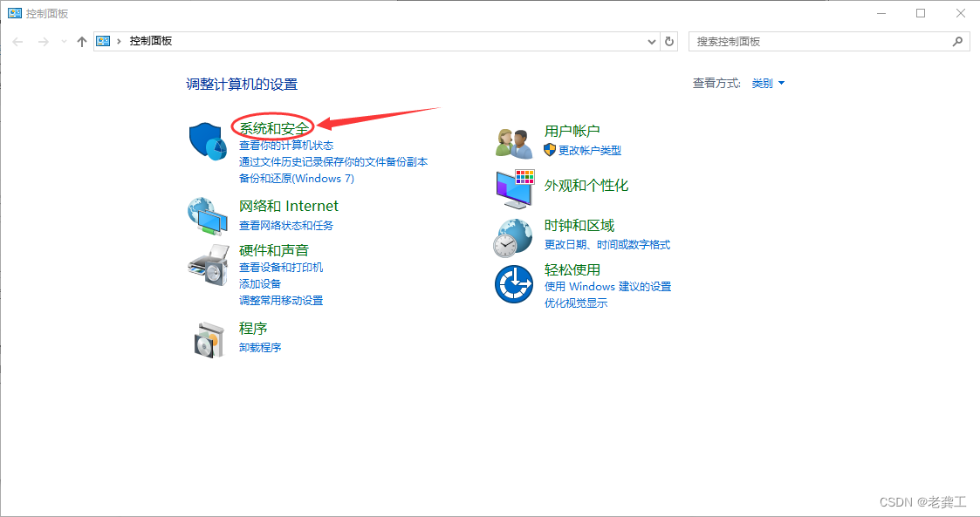Click the chevron after 控制面板 in address bar
The width and height of the screenshot is (980, 517).
pyautogui.click(x=119, y=40)
